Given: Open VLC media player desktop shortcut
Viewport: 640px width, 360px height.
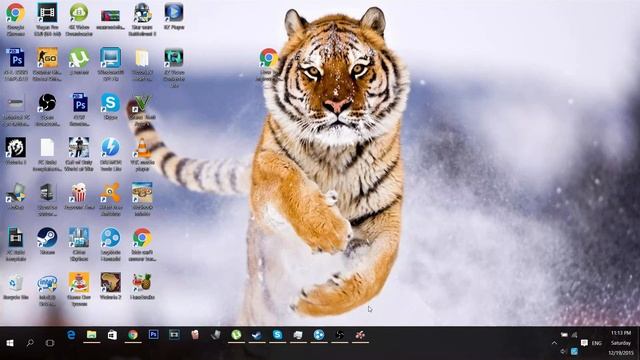Looking at the screenshot, I should pos(142,154).
